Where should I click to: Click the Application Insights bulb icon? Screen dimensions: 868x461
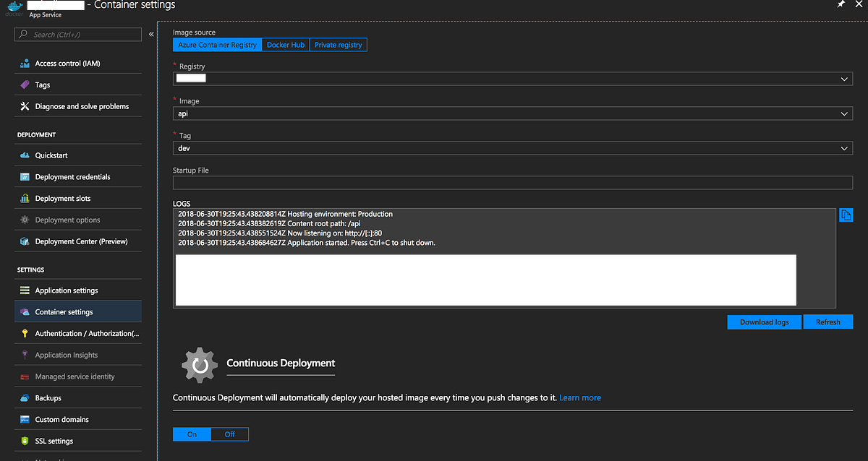[x=25, y=355]
